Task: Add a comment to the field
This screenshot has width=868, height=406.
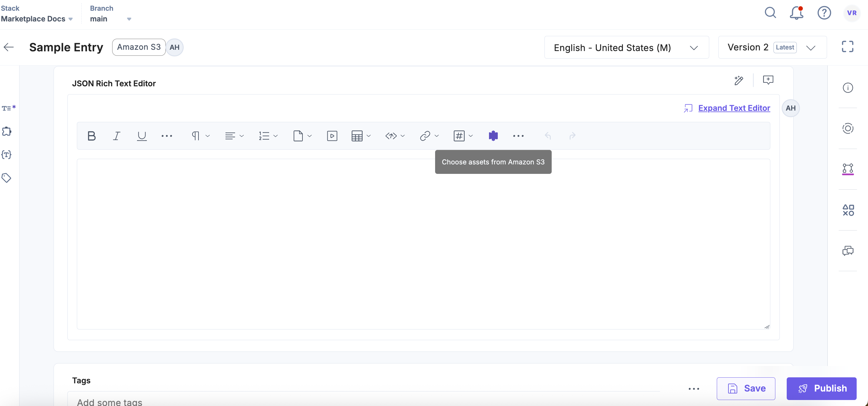Action: (768, 80)
